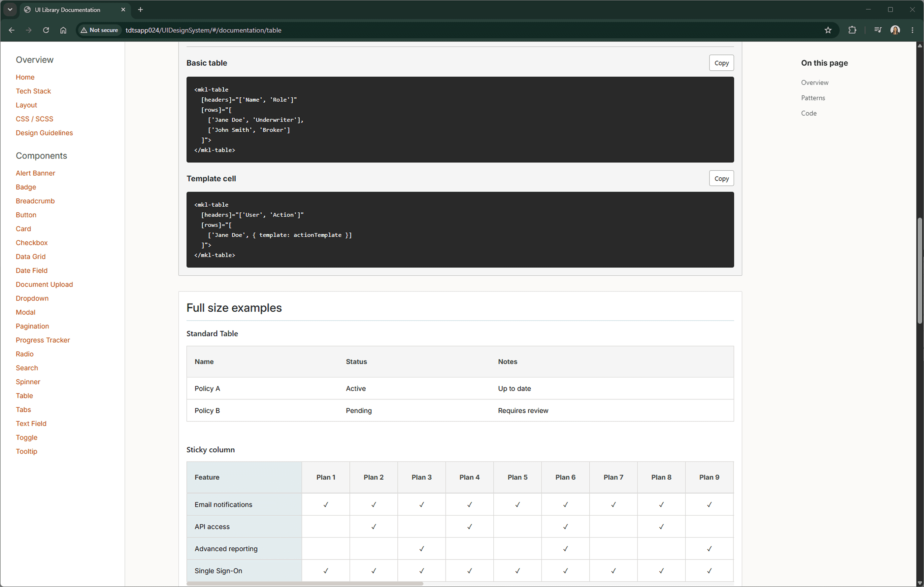Open the Badge component page
Screen dimensions: 924x587
pyautogui.click(x=26, y=187)
